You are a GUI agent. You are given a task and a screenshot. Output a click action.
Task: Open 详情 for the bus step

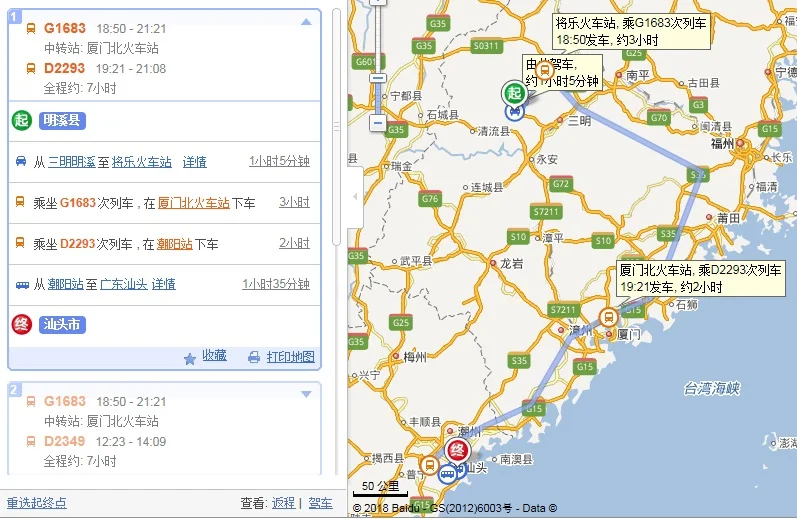[x=164, y=284]
